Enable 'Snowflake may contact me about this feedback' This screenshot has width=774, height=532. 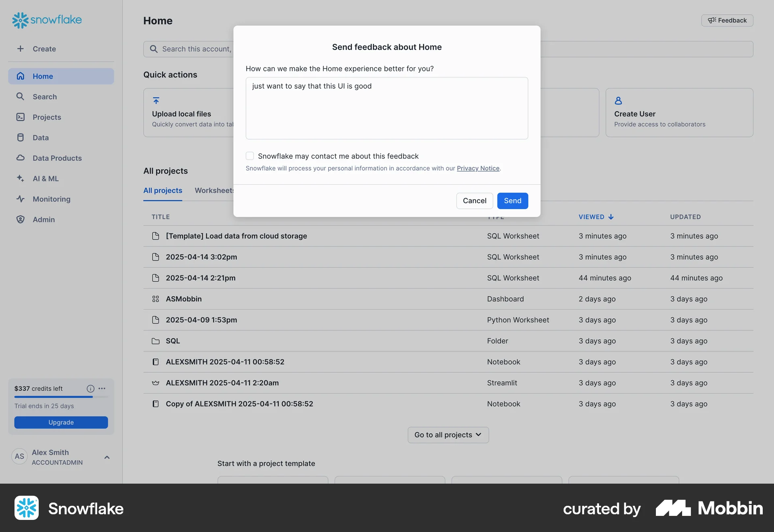[250, 156]
